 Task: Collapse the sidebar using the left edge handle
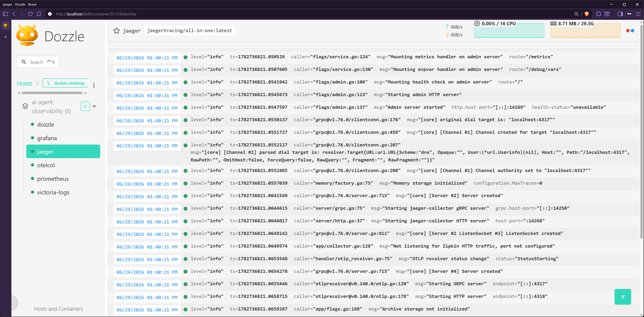[13, 303]
